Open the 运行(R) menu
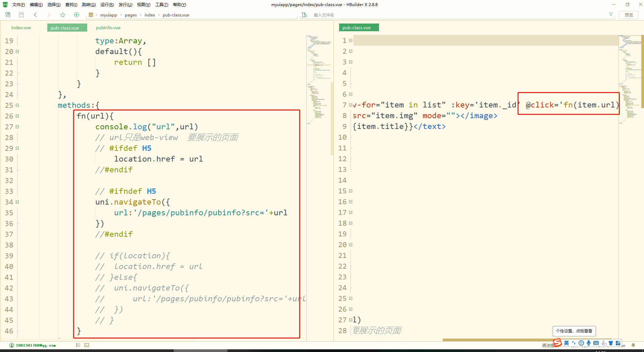 click(107, 5)
